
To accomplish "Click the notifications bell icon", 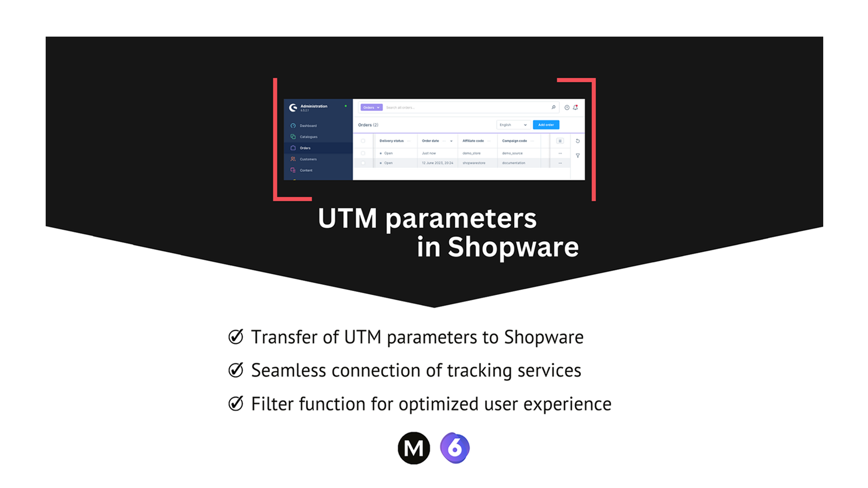I will 576,107.
